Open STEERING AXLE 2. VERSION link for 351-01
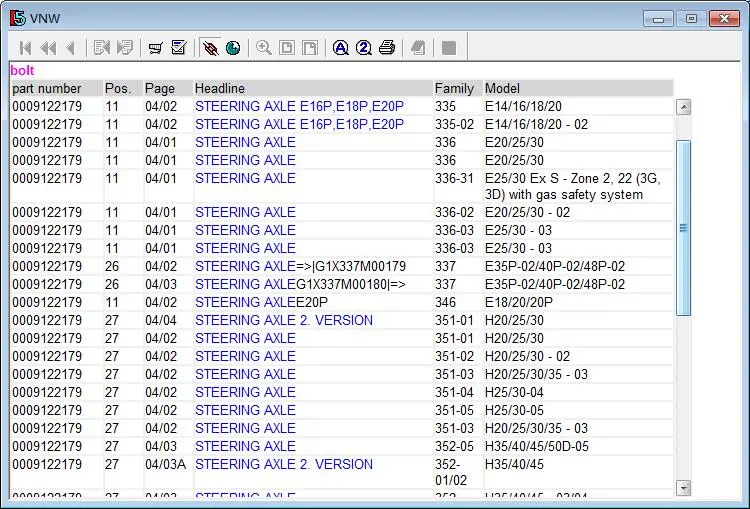Viewport: 750px width, 509px height. point(284,320)
